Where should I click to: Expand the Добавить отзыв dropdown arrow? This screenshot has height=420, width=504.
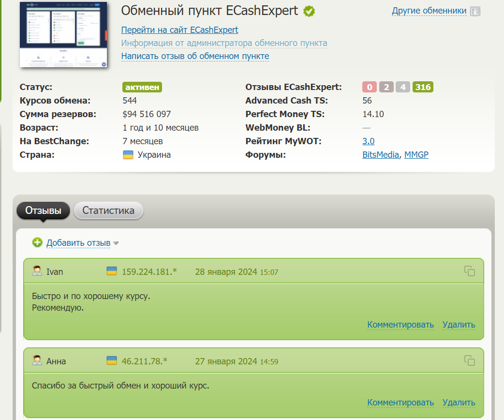tap(116, 243)
